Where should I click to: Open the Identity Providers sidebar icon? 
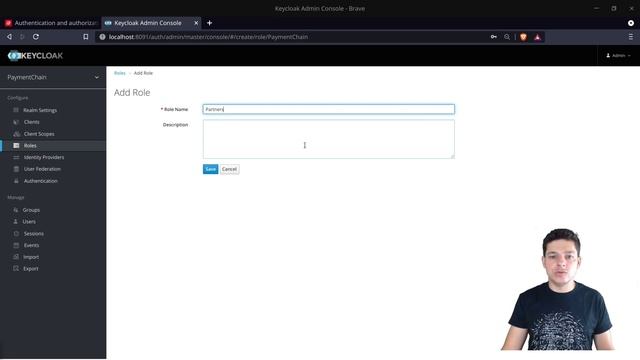point(16,158)
